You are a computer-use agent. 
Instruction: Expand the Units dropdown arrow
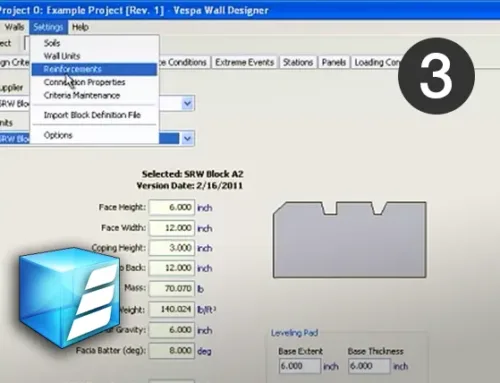coord(188,138)
